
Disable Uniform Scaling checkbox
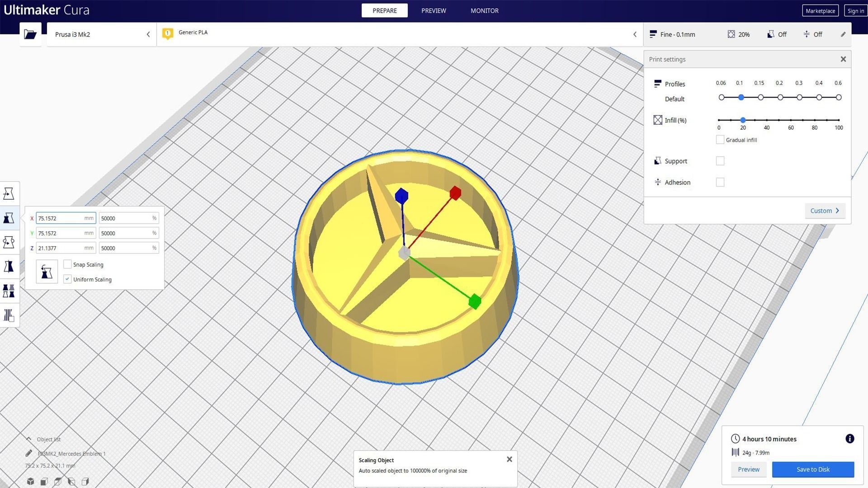[x=67, y=279]
